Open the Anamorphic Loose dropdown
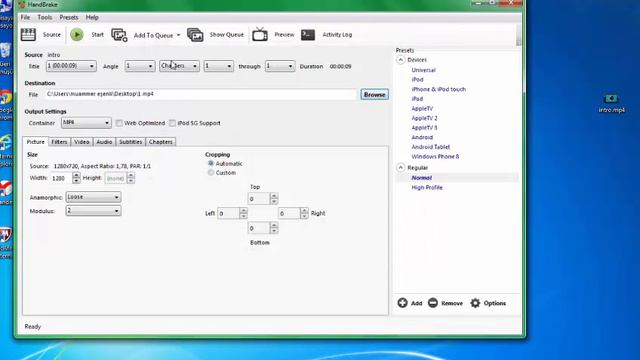 [93, 197]
